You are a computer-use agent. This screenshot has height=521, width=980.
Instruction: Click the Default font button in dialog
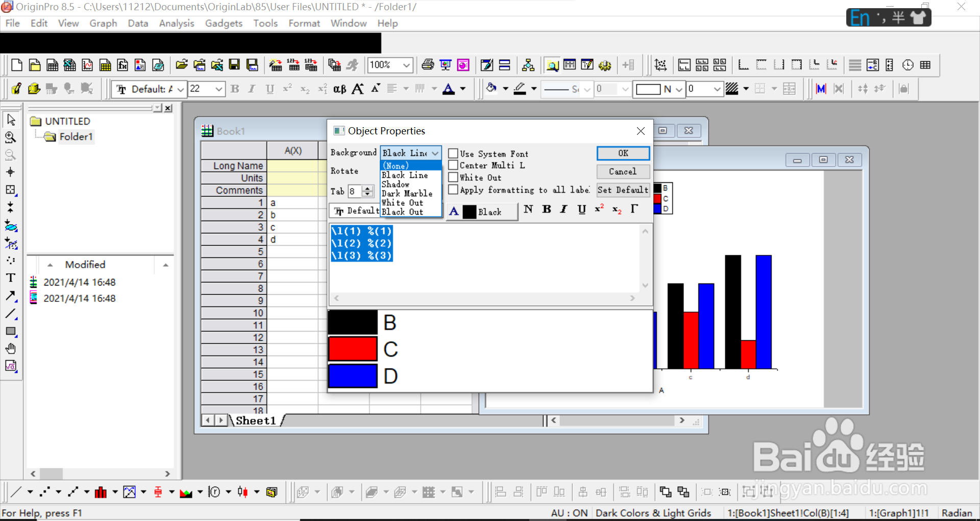pyautogui.click(x=356, y=211)
